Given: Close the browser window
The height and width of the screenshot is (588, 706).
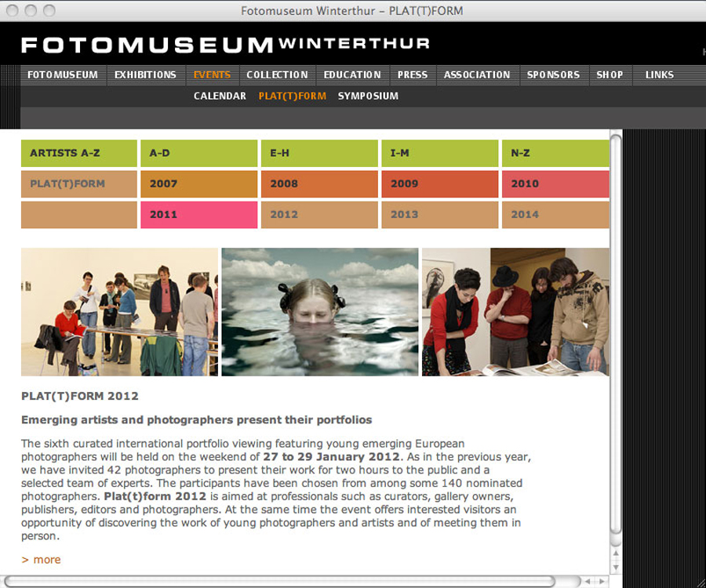Looking at the screenshot, I should (x=13, y=11).
